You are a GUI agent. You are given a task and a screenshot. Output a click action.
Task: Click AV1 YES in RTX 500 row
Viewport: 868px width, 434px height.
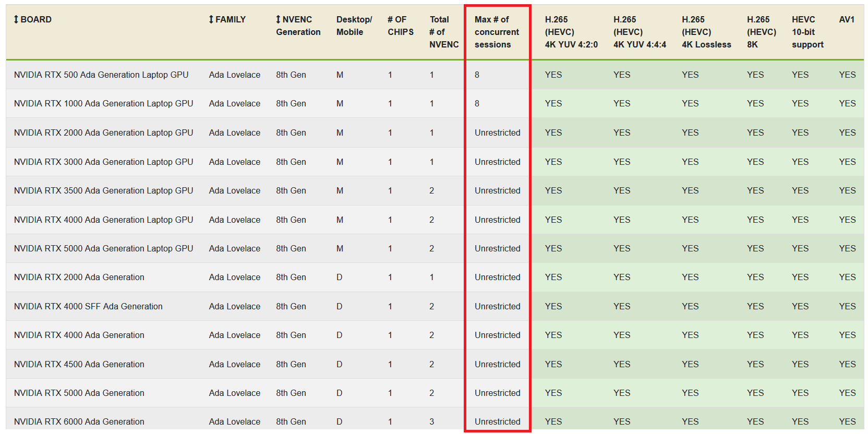click(x=848, y=75)
